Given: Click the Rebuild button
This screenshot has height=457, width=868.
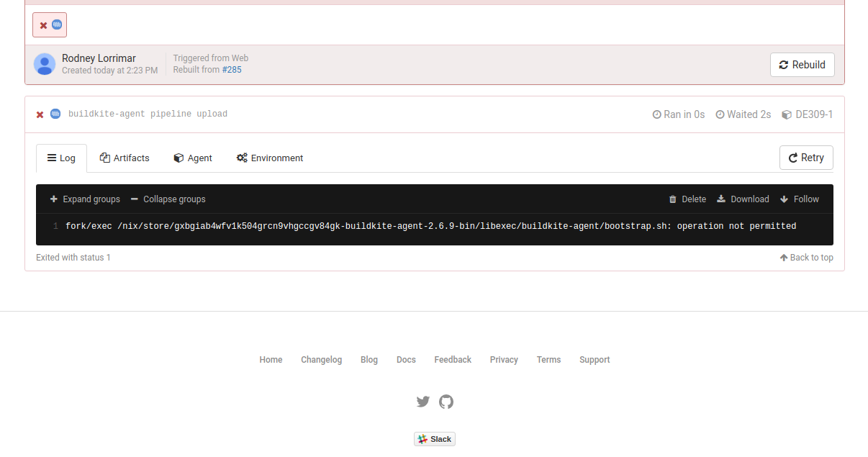Looking at the screenshot, I should point(802,64).
